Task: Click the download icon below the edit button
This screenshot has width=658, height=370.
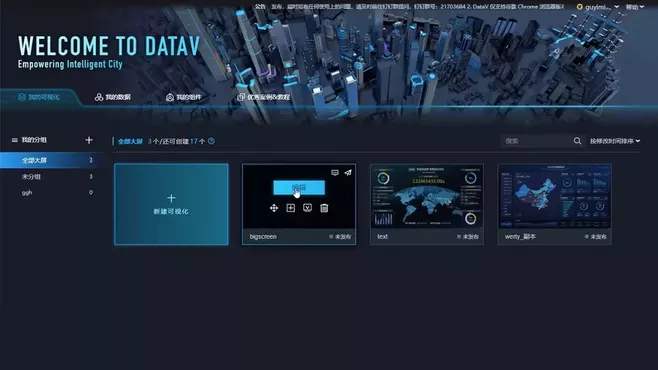Action: pyautogui.click(x=307, y=208)
